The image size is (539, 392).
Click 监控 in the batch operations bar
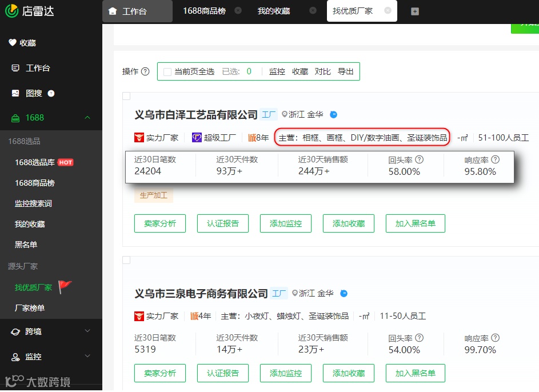click(x=277, y=71)
